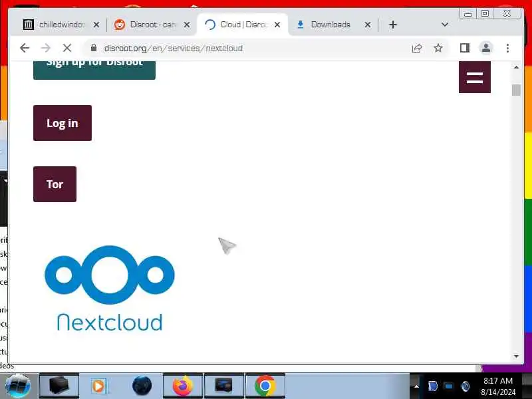The width and height of the screenshot is (532, 399).
Task: Bookmark this page with the star
Action: point(438,48)
